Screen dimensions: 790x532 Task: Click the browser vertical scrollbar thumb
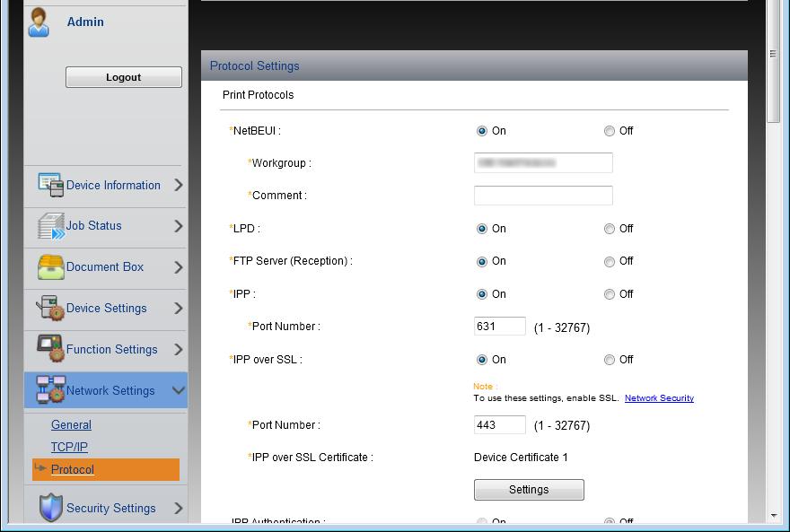773,61
